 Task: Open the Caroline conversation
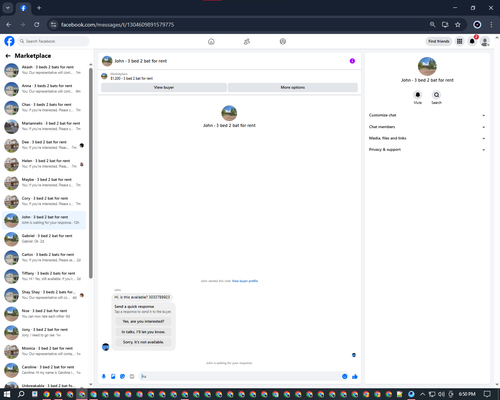coord(44,370)
